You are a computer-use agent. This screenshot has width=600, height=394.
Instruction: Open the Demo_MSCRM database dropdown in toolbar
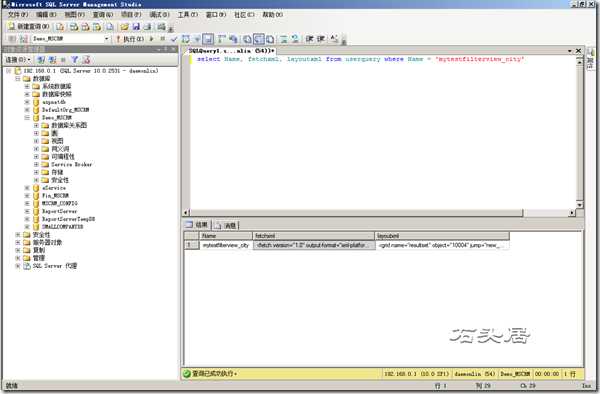tap(107, 39)
